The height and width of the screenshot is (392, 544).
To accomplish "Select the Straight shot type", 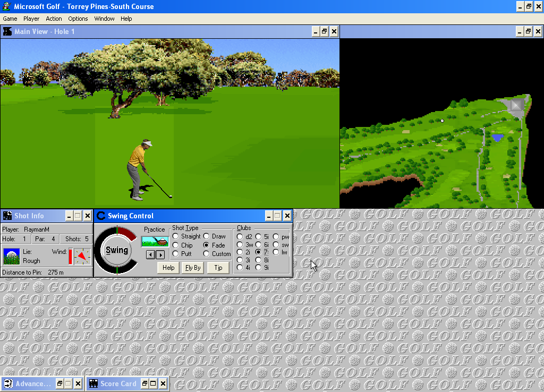I will coord(186,236).
